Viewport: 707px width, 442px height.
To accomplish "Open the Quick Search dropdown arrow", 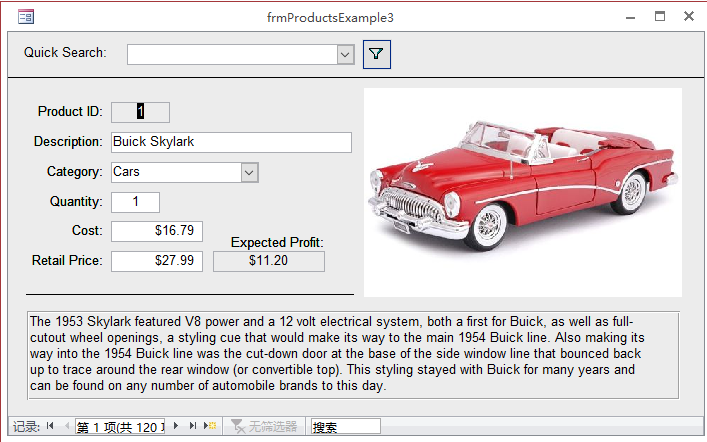I will [345, 55].
